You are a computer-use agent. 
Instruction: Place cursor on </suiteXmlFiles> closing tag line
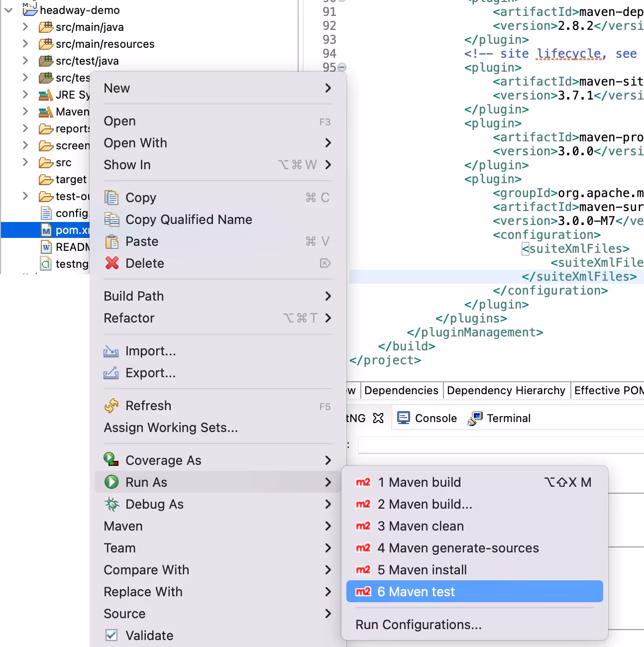click(x=579, y=277)
